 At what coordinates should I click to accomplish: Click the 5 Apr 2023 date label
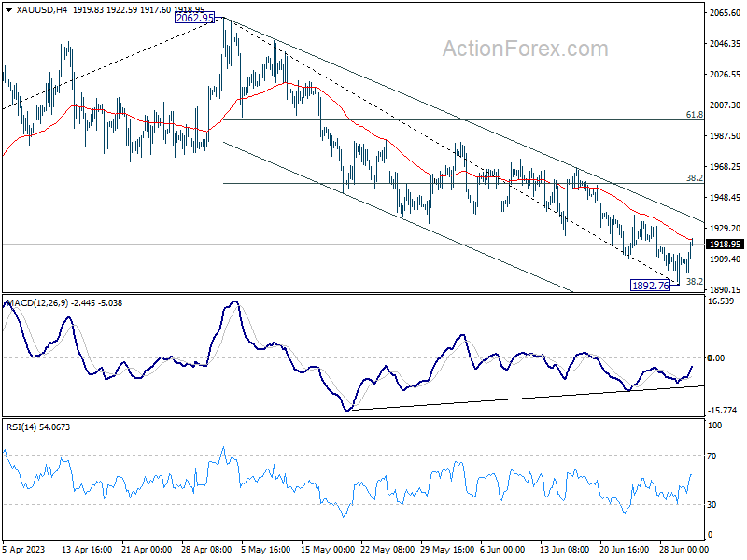coord(23,549)
